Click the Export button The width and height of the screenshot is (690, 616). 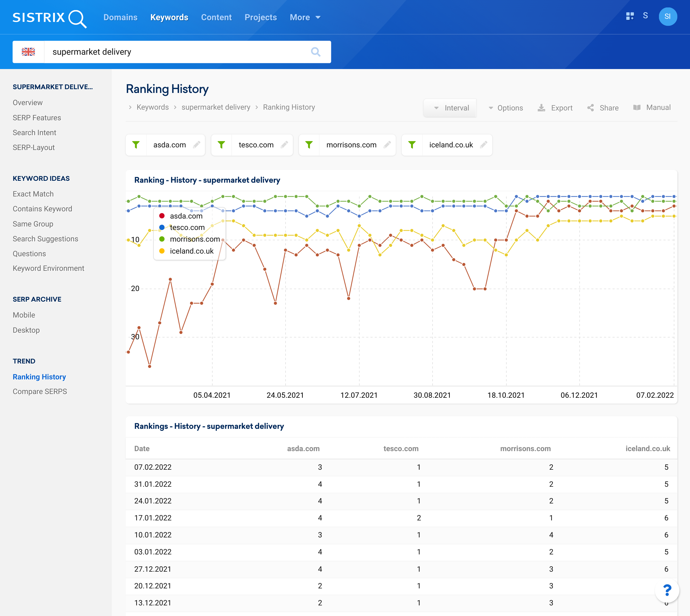(x=555, y=108)
